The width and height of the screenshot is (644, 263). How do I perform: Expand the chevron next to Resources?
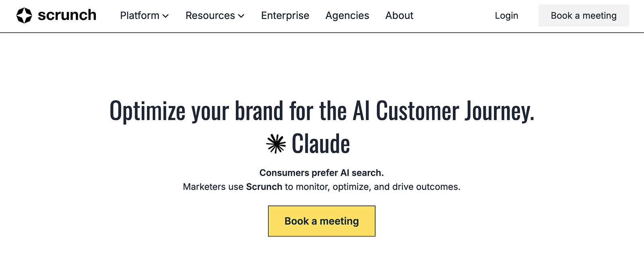point(241,16)
